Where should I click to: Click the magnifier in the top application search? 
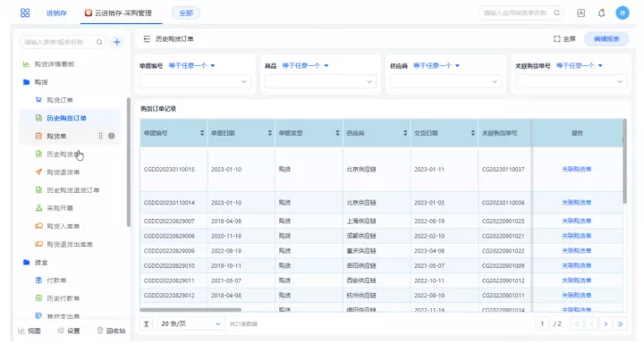[556, 13]
